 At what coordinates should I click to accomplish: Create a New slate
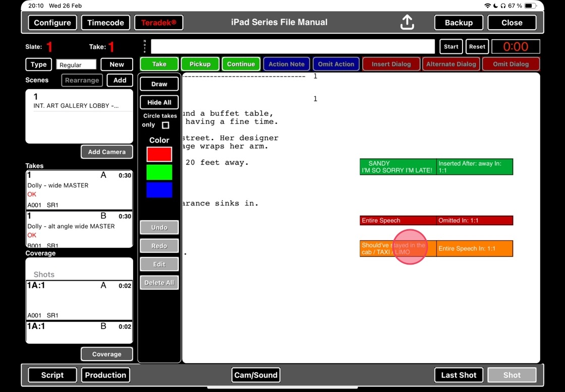point(117,64)
